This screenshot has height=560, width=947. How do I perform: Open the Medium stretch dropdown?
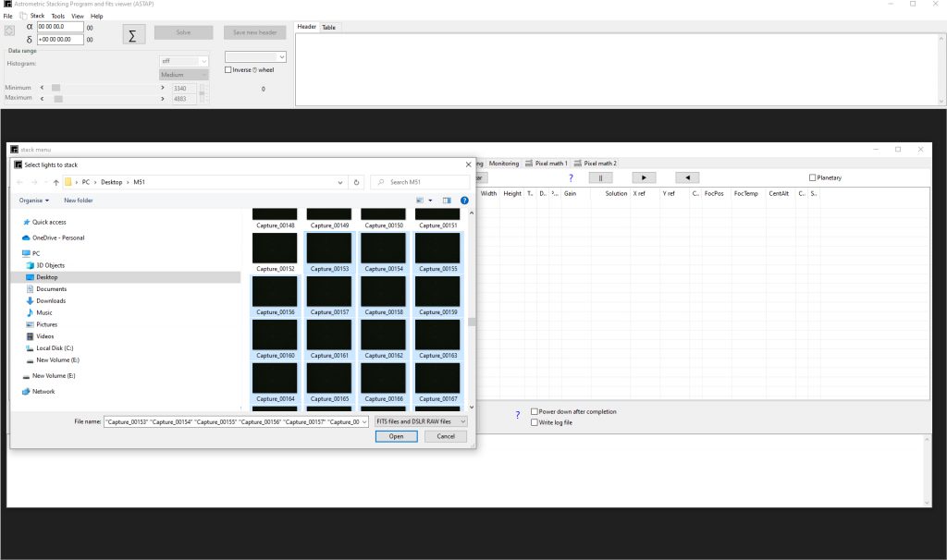coord(184,75)
